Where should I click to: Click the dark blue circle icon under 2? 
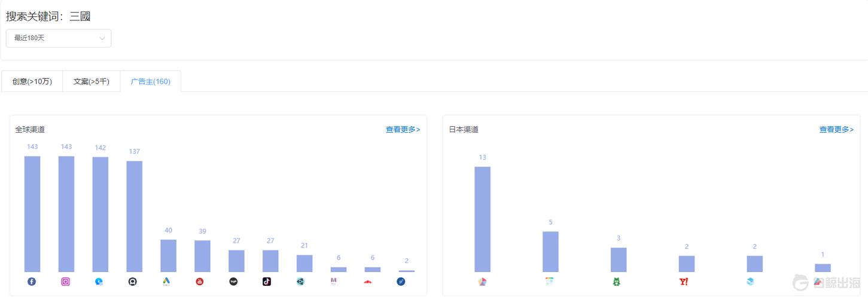click(401, 282)
